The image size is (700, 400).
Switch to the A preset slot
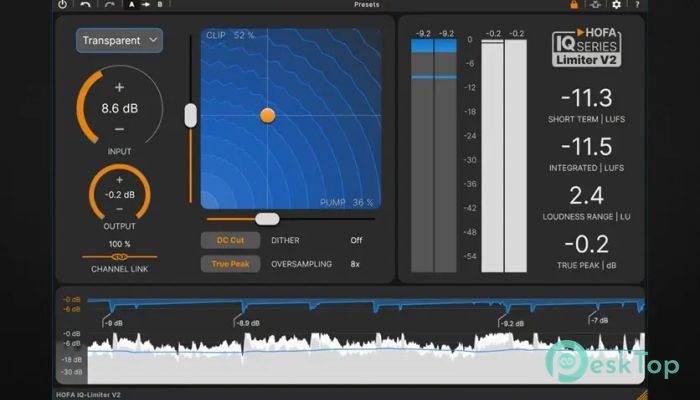(131, 5)
